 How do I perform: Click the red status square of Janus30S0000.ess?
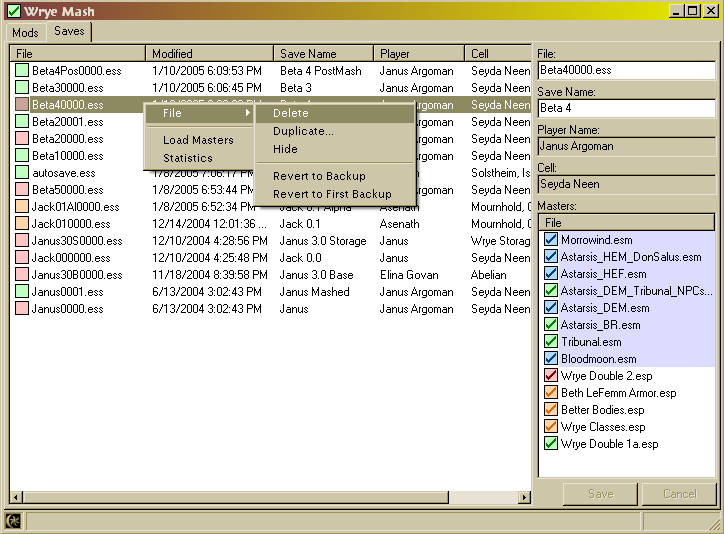(22, 240)
